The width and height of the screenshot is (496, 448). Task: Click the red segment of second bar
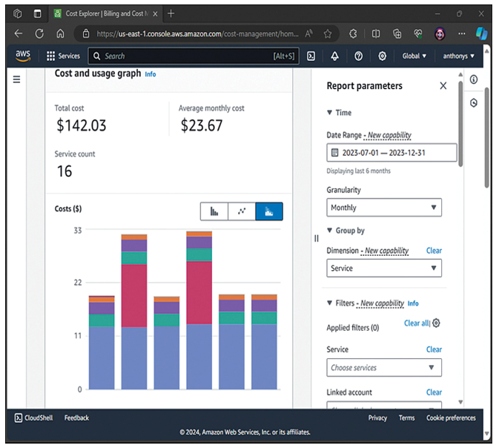[x=134, y=295]
